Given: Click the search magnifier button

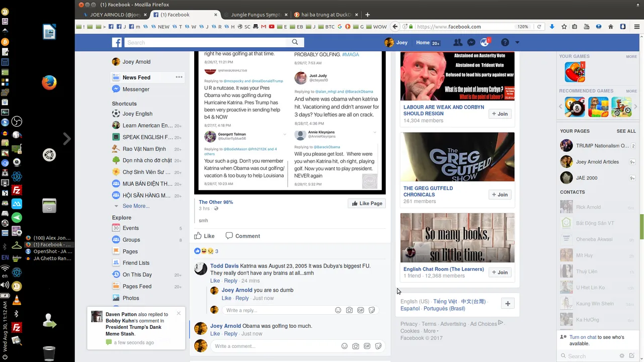Looking at the screenshot, I should pos(295,43).
